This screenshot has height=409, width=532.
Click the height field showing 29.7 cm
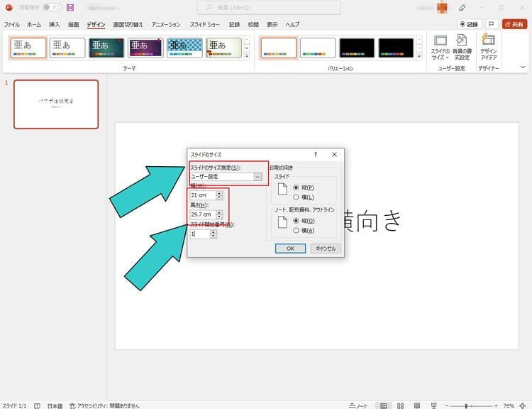[203, 214]
